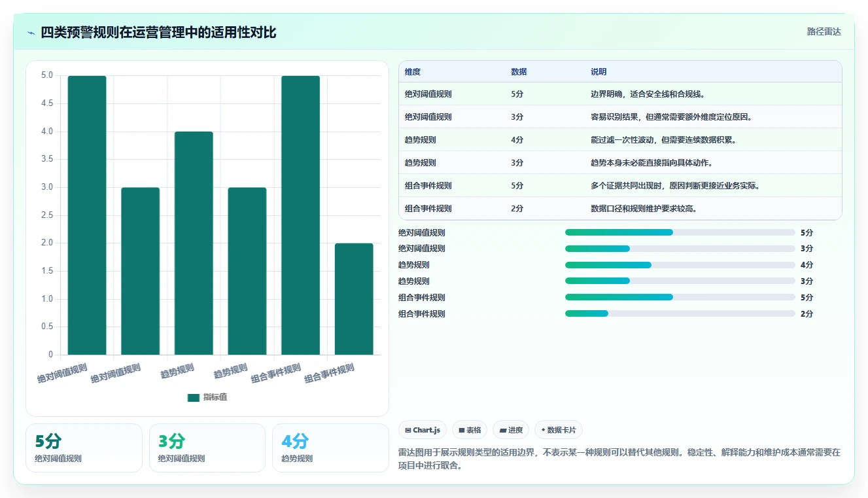Click the 趋势规则 chart bar reaching 4.0
Image resolution: width=868 pixels, height=498 pixels.
[194, 243]
